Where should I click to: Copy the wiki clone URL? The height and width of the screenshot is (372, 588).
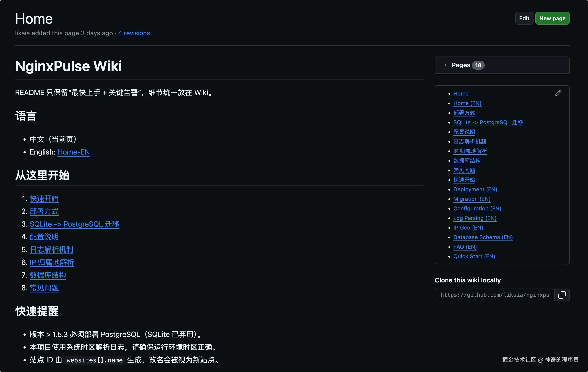pos(562,295)
